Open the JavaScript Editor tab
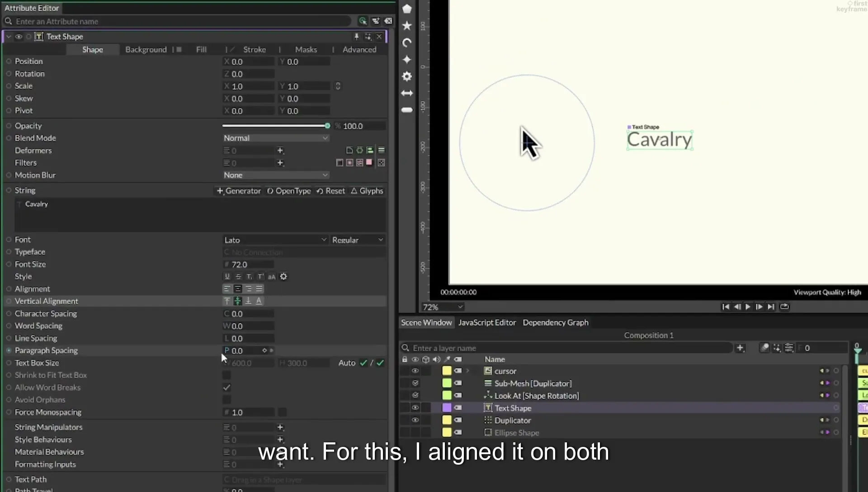Viewport: 868px width, 492px height. click(x=487, y=322)
